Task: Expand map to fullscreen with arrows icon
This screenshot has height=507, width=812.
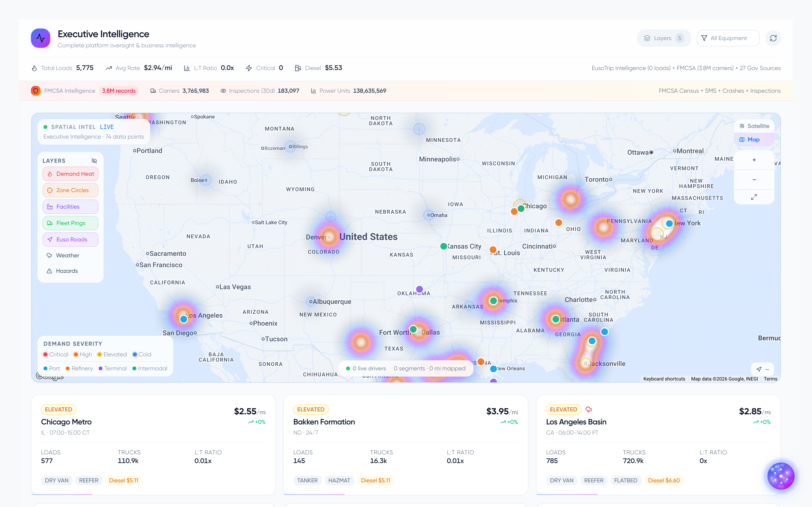Action: (754, 197)
